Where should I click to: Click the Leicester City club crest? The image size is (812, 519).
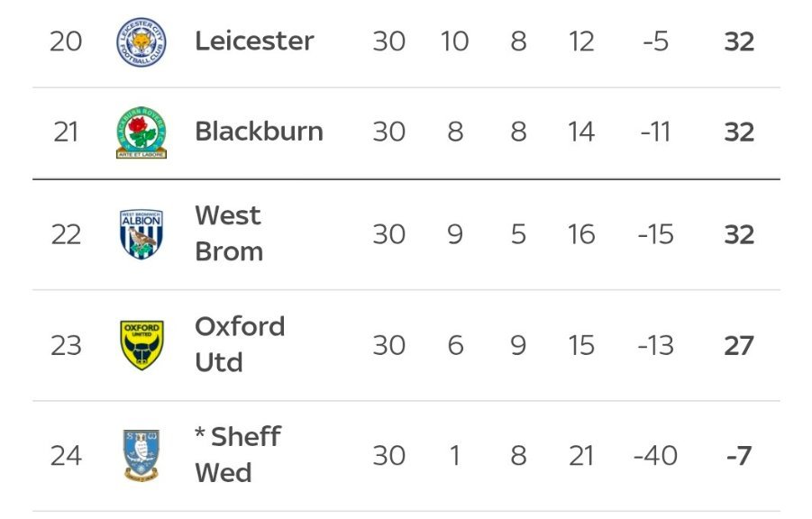click(x=141, y=41)
